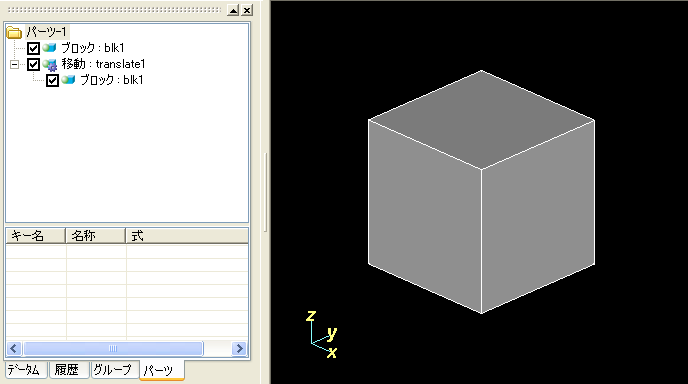Click the panel collapse up-arrow icon
The height and width of the screenshot is (384, 688).
(x=233, y=10)
